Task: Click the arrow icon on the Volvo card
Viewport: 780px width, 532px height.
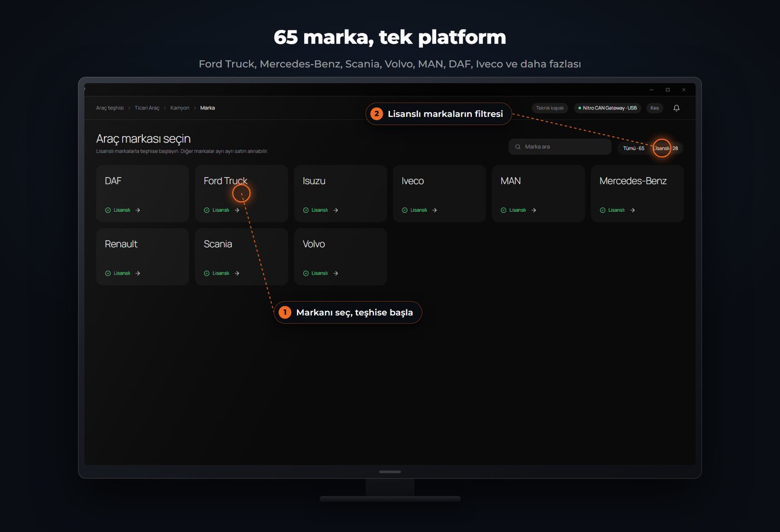Action: coord(335,273)
